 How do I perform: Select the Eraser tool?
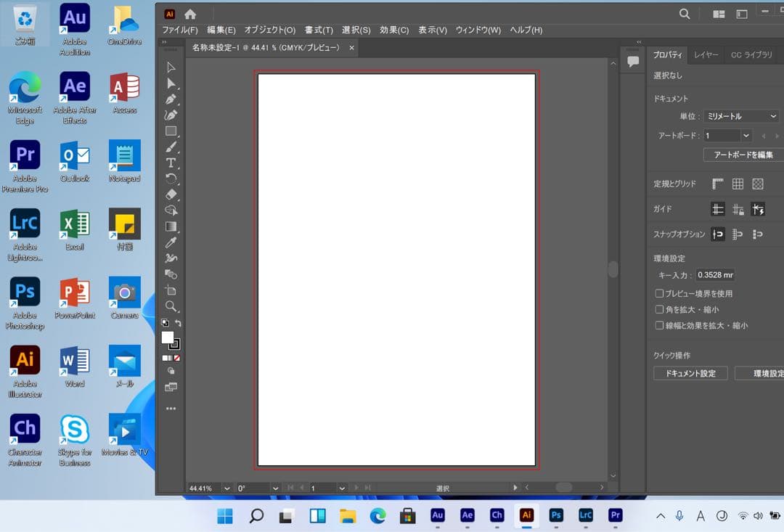tap(171, 195)
